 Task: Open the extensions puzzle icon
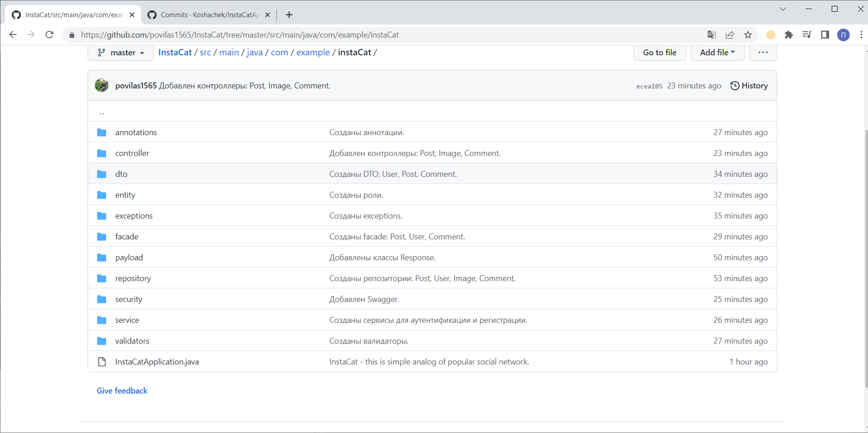pos(789,35)
